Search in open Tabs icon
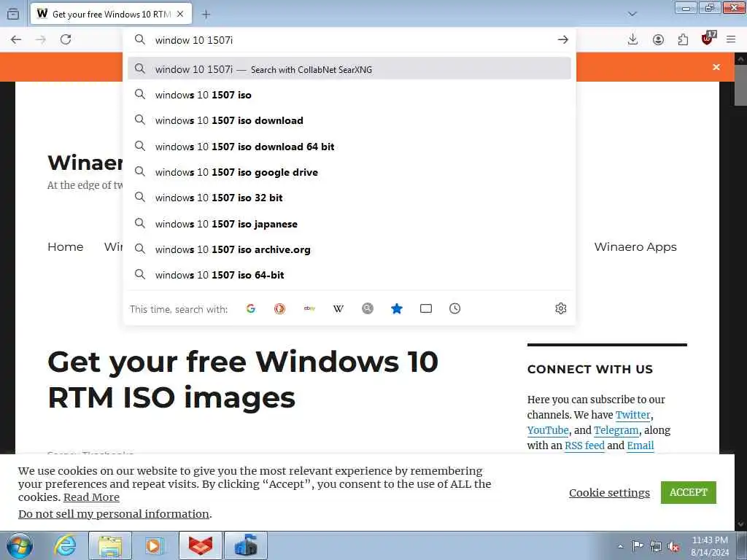The image size is (747, 560). coord(426,308)
